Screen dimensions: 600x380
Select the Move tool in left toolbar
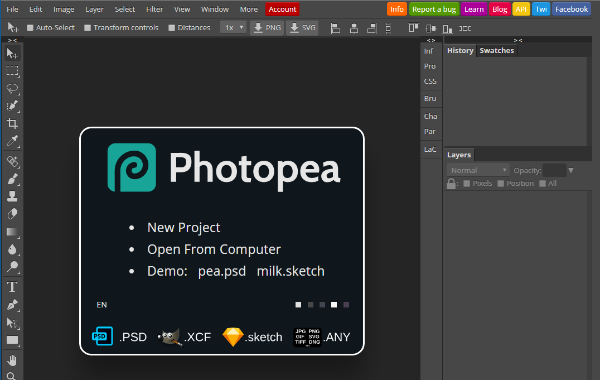tap(12, 54)
